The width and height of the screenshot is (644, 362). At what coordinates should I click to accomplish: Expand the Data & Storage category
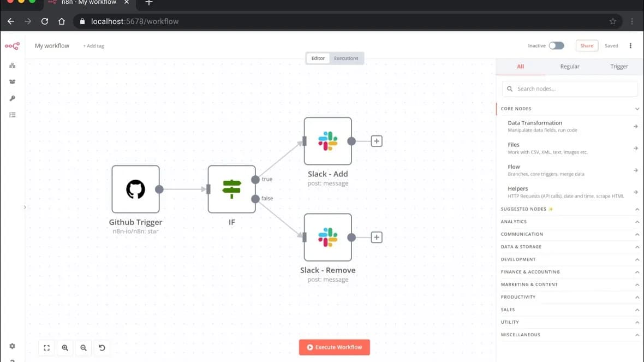pos(570,247)
